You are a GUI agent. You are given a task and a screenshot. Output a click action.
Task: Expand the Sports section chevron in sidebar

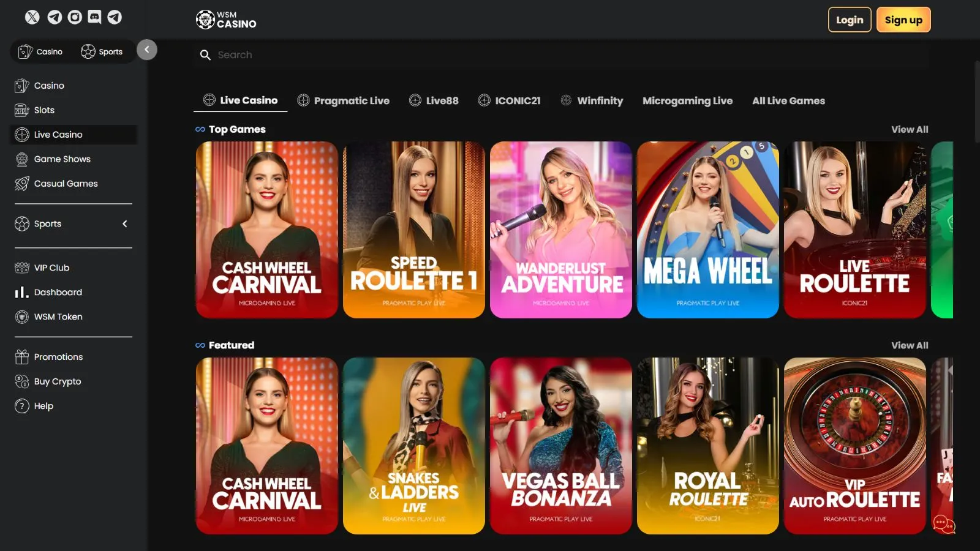pos(125,224)
